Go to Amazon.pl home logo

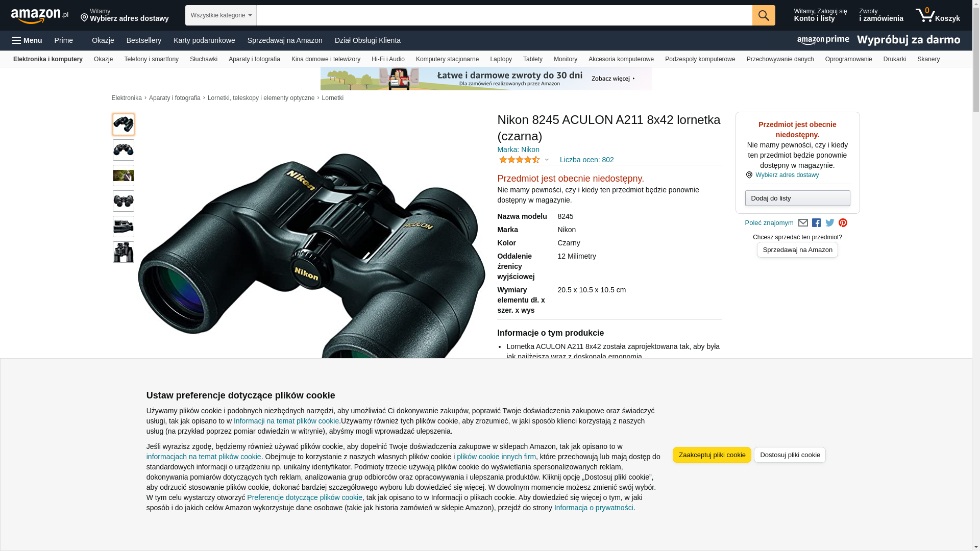coord(40,16)
